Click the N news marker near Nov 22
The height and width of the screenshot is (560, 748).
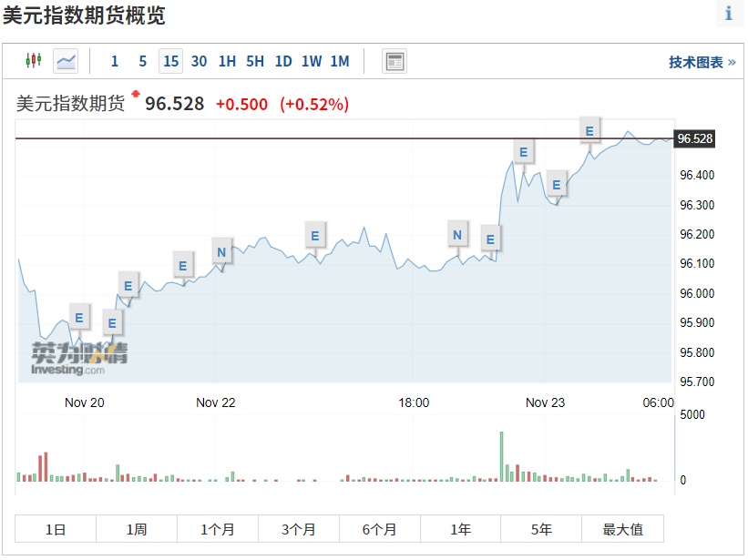coord(221,249)
